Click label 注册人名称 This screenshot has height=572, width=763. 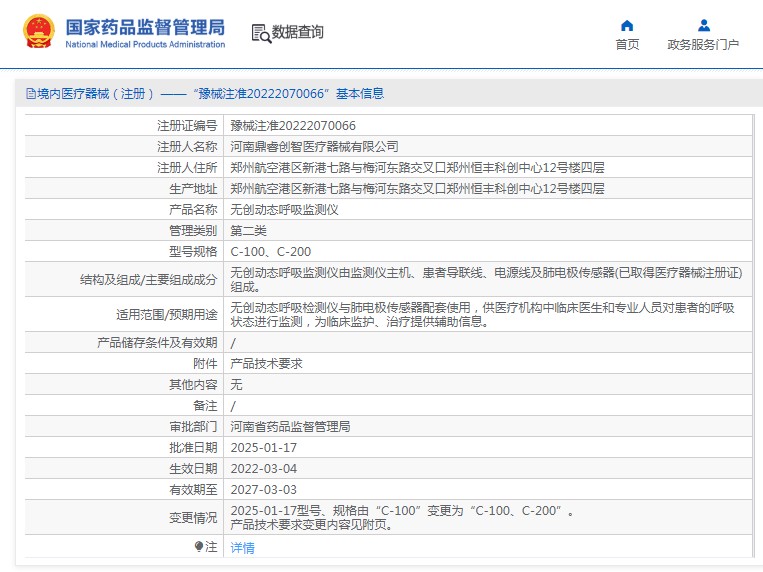click(x=187, y=147)
